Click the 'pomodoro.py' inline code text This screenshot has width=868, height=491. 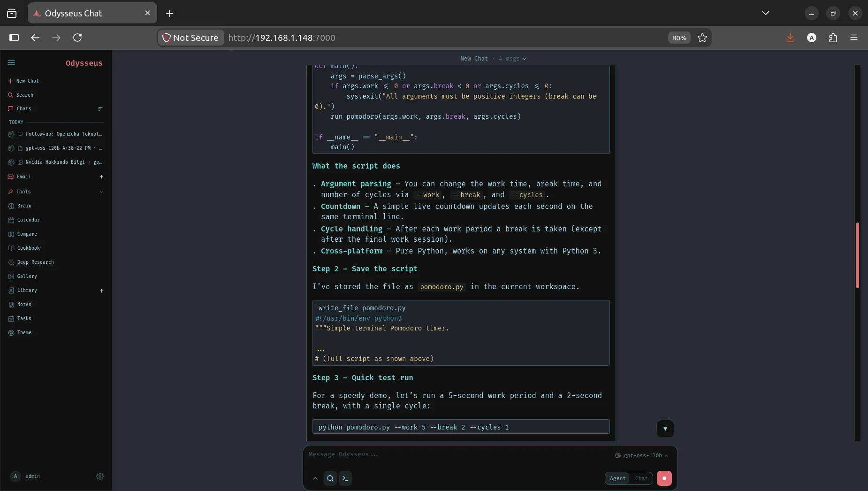[442, 287]
